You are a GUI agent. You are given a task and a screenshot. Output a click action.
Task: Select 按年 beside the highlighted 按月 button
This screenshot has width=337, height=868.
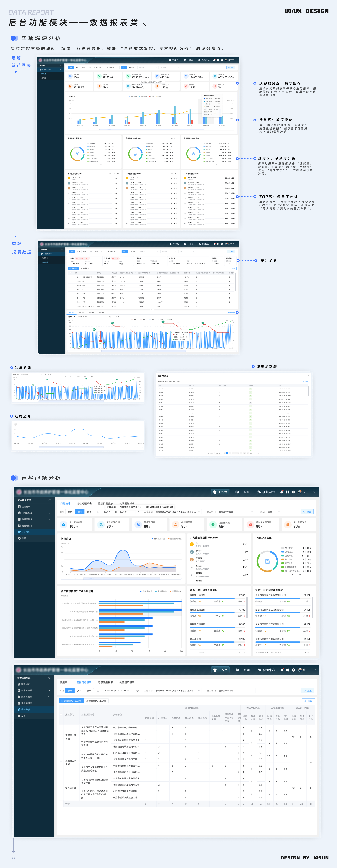[x=89, y=511]
